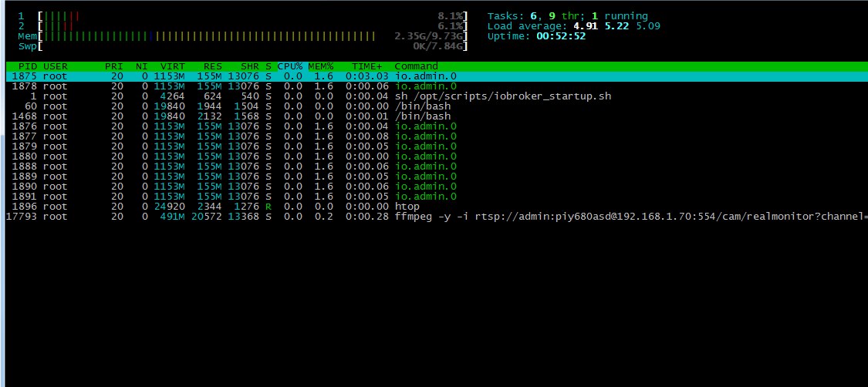The image size is (868, 387).
Task: Click the Mem usage meter bar
Action: [252, 36]
